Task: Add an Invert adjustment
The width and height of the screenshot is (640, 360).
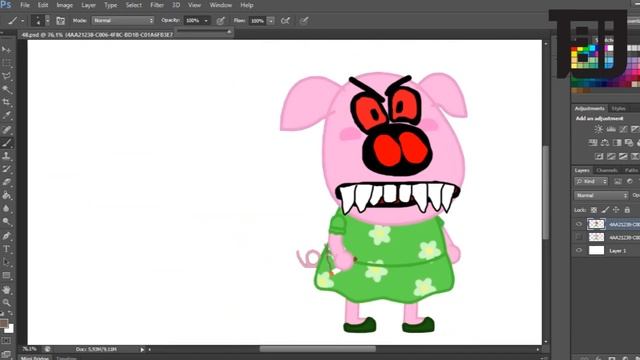Action: [599, 156]
